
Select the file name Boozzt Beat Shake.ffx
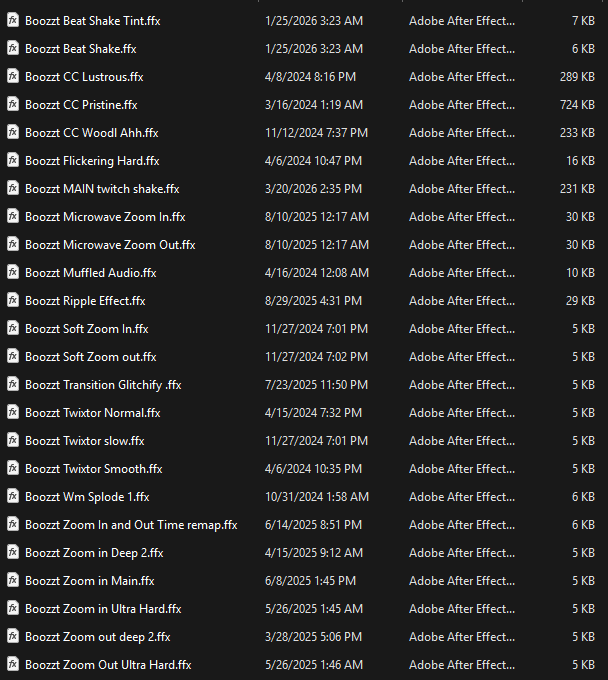pyautogui.click(x=81, y=49)
